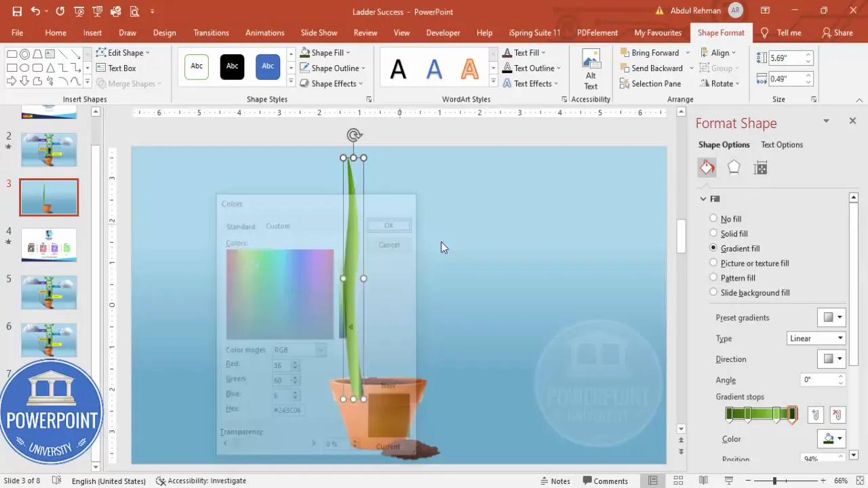868x488 pixels.
Task: Select the No fill radio button
Action: [x=713, y=218]
